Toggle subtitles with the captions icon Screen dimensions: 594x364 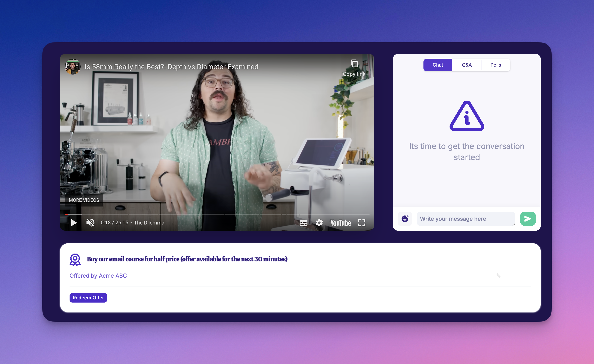tap(303, 223)
